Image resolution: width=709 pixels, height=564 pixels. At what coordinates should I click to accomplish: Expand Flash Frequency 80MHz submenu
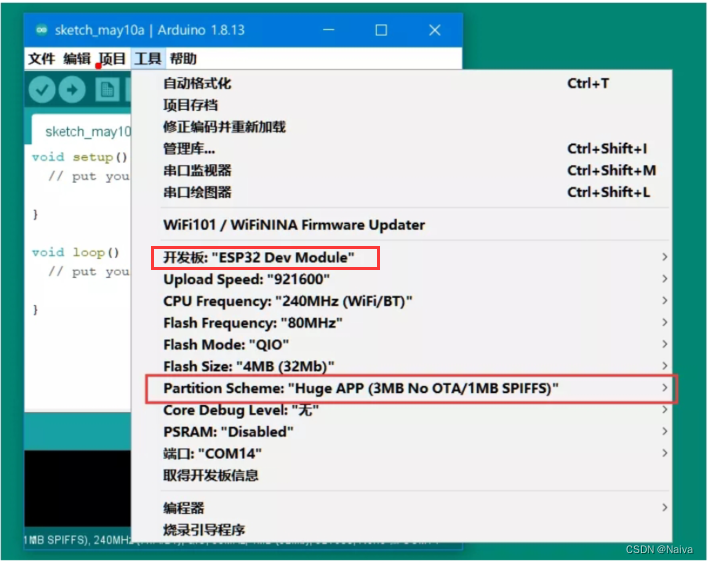point(402,322)
